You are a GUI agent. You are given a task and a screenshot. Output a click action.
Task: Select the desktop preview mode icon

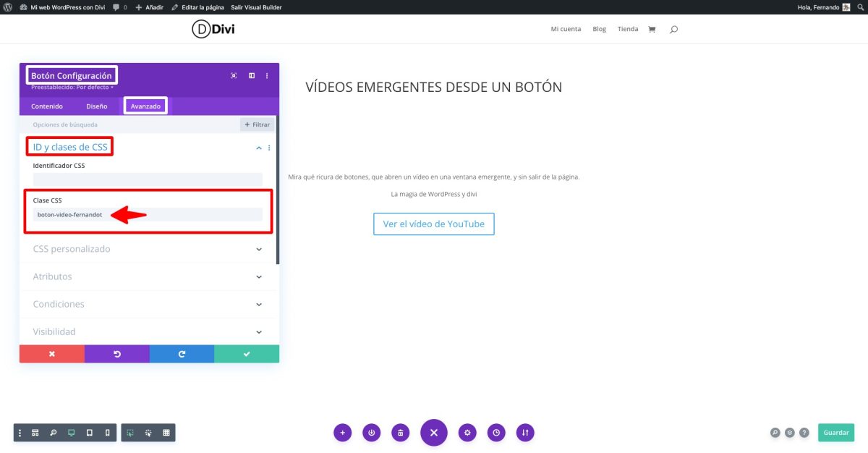click(x=71, y=432)
